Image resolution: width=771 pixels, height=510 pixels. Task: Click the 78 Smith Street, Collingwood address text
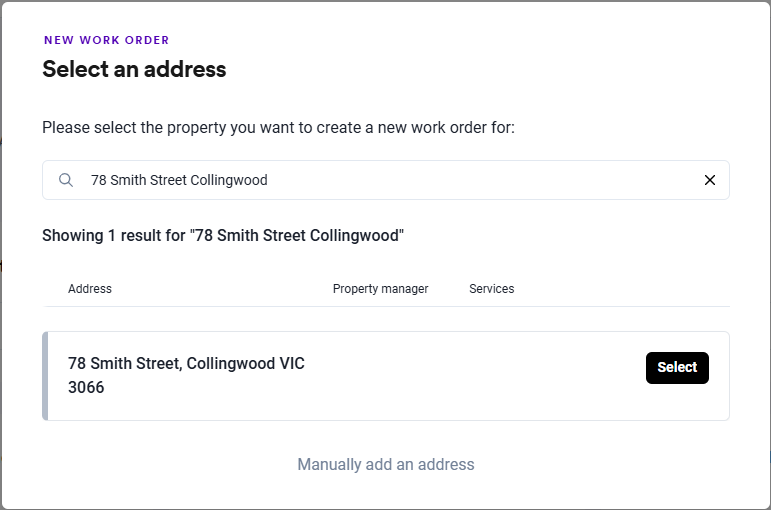pyautogui.click(x=186, y=364)
